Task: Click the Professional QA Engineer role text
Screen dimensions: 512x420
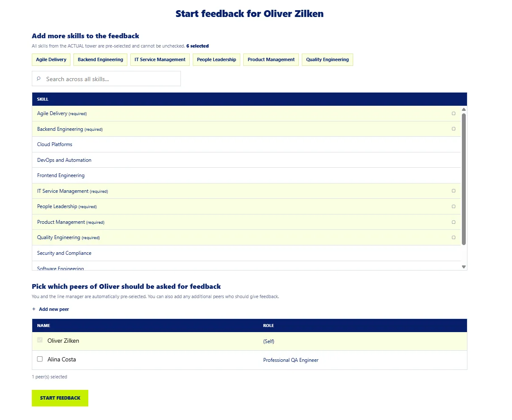Action: click(291, 360)
